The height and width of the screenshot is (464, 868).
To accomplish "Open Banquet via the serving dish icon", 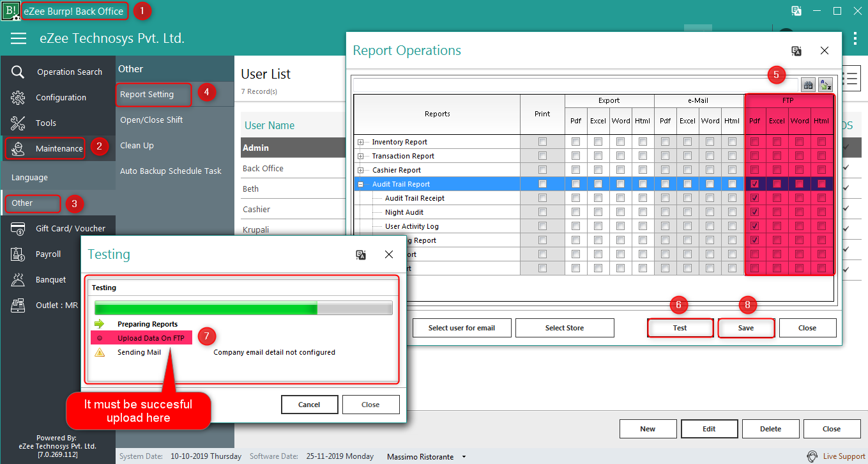I will (x=18, y=279).
